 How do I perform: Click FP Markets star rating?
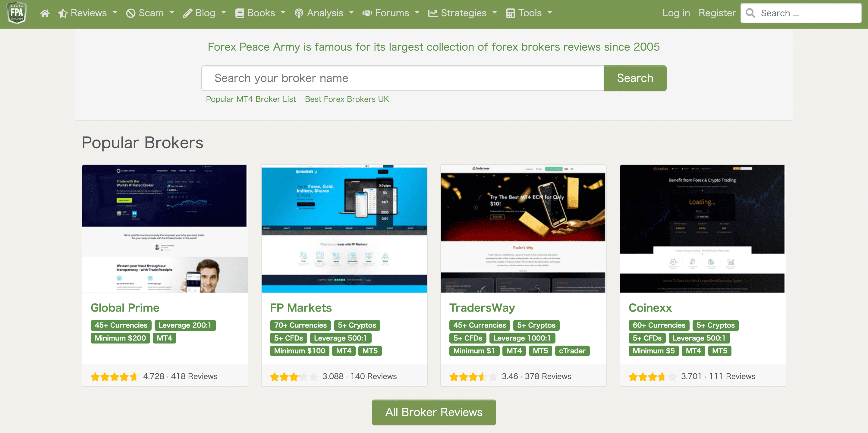pyautogui.click(x=294, y=376)
